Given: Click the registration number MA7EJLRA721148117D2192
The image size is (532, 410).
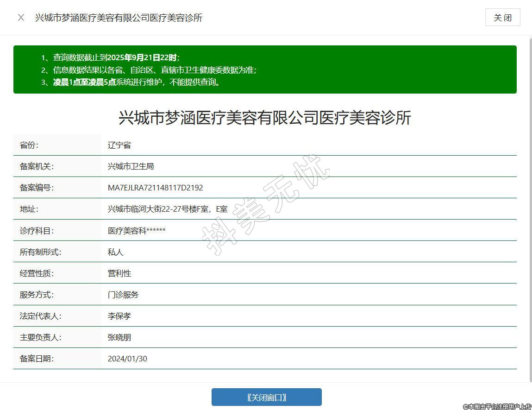Looking at the screenshot, I should click(155, 188).
